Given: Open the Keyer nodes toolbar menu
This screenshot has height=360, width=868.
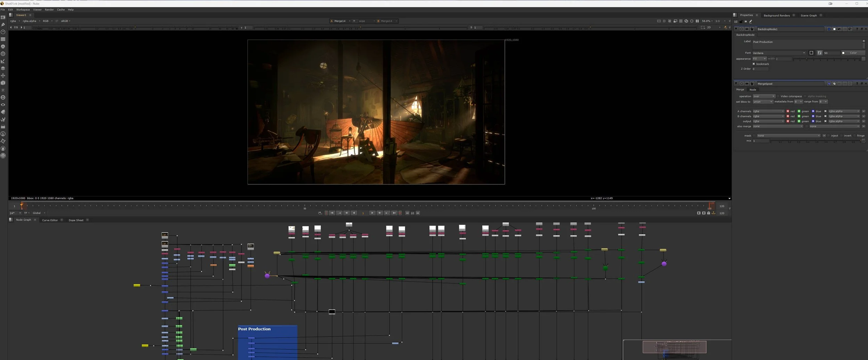Looking at the screenshot, I should coord(3,61).
